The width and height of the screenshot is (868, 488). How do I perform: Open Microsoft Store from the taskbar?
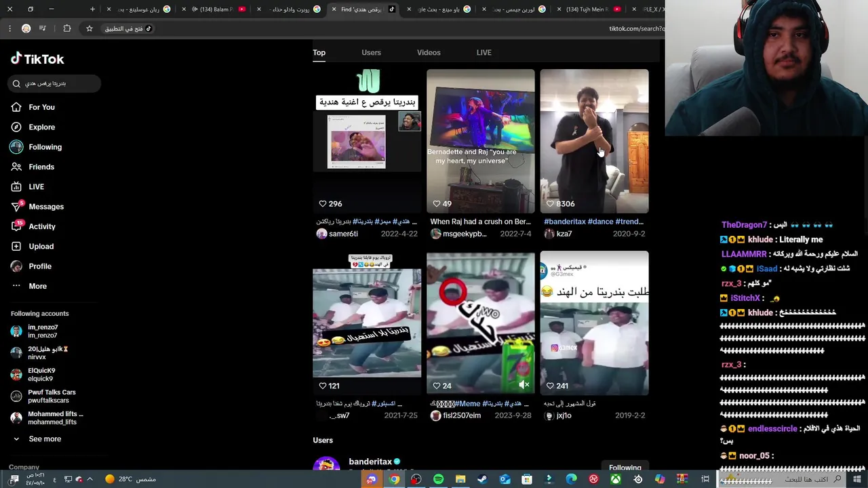coord(527,479)
